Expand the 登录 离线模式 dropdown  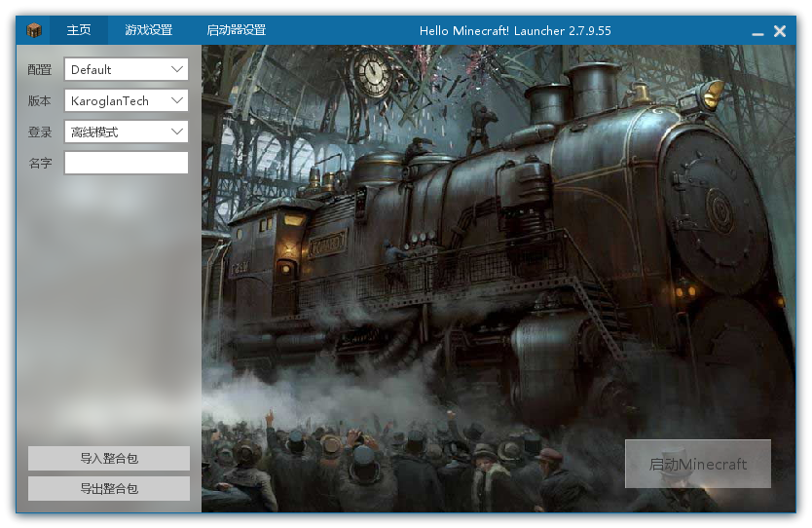coord(126,132)
